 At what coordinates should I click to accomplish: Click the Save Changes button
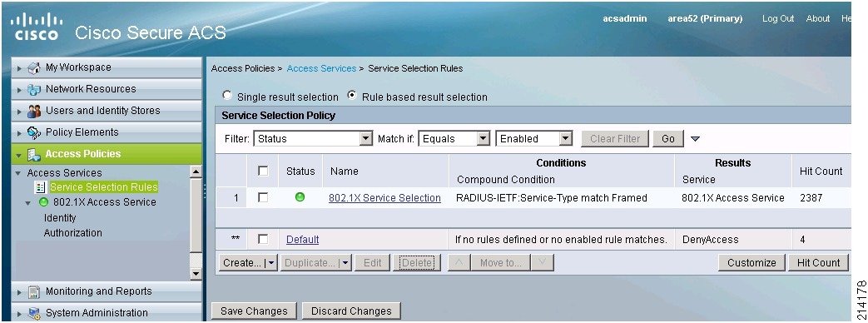click(254, 311)
